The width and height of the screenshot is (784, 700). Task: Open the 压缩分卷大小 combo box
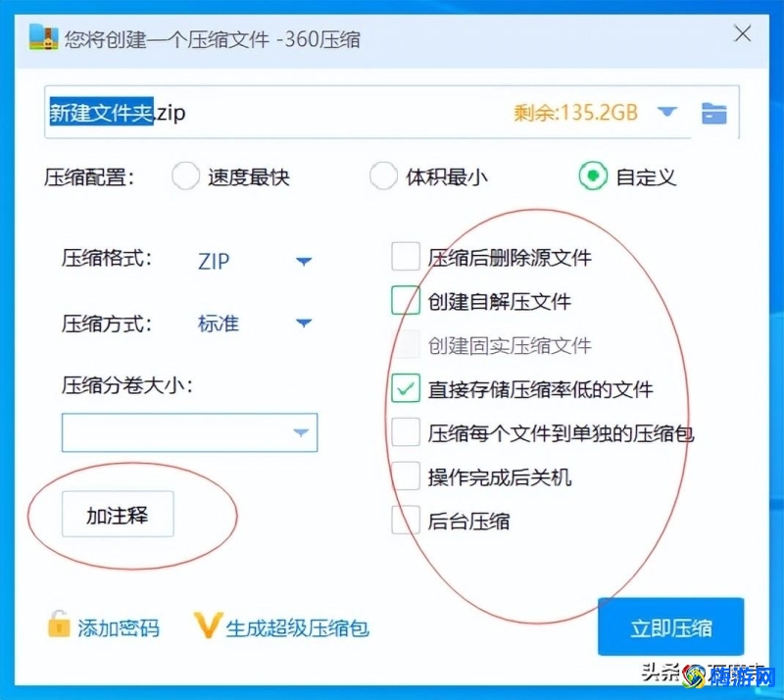189,432
